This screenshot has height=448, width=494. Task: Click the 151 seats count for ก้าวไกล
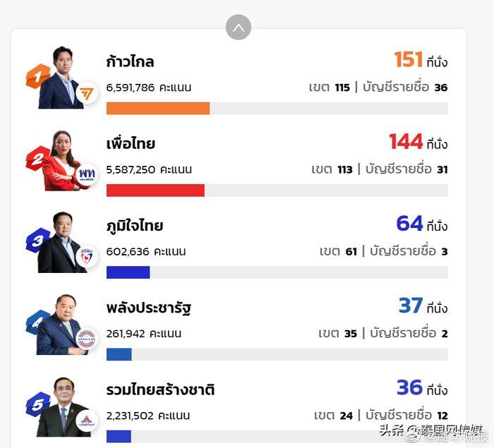coord(408,60)
